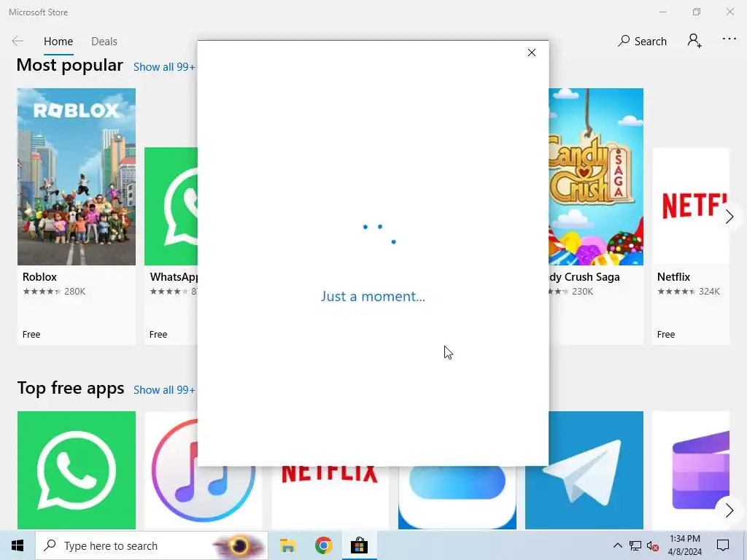
Task: Open Telegram in Top free apps
Action: point(584,470)
